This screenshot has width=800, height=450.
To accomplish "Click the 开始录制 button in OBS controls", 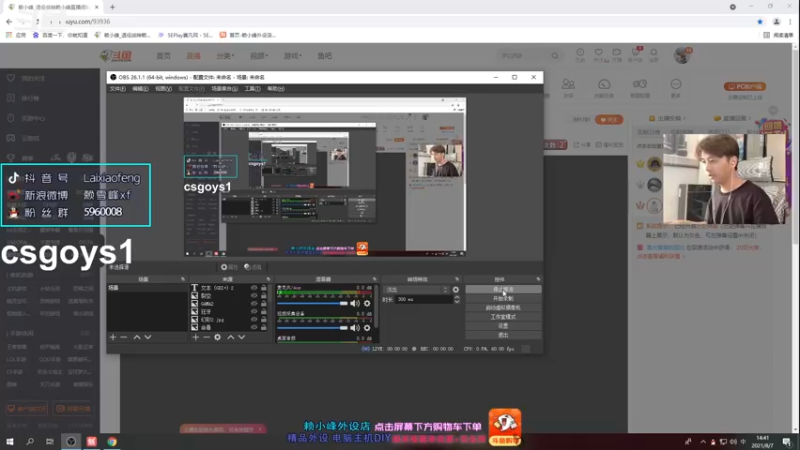I will [x=503, y=298].
